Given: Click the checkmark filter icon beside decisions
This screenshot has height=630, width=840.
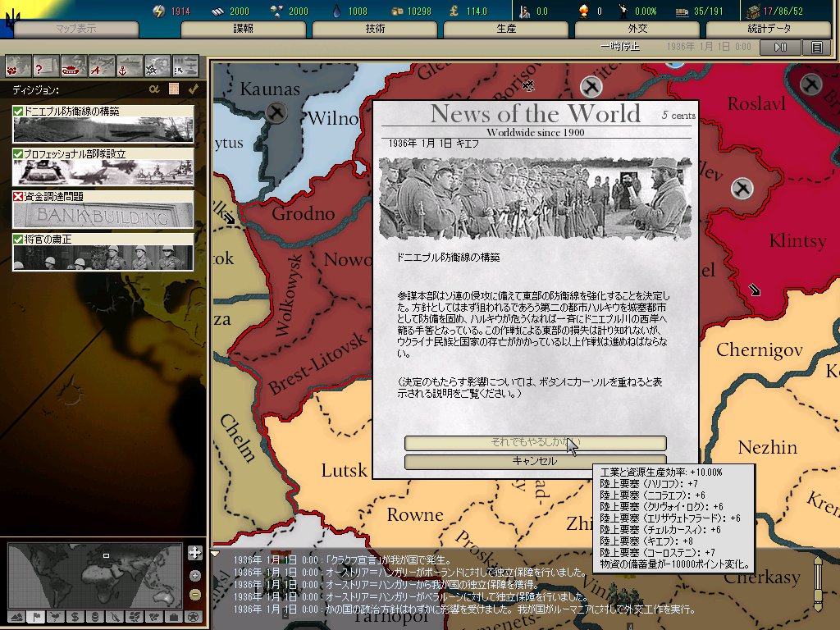Looking at the screenshot, I should pos(193,89).
